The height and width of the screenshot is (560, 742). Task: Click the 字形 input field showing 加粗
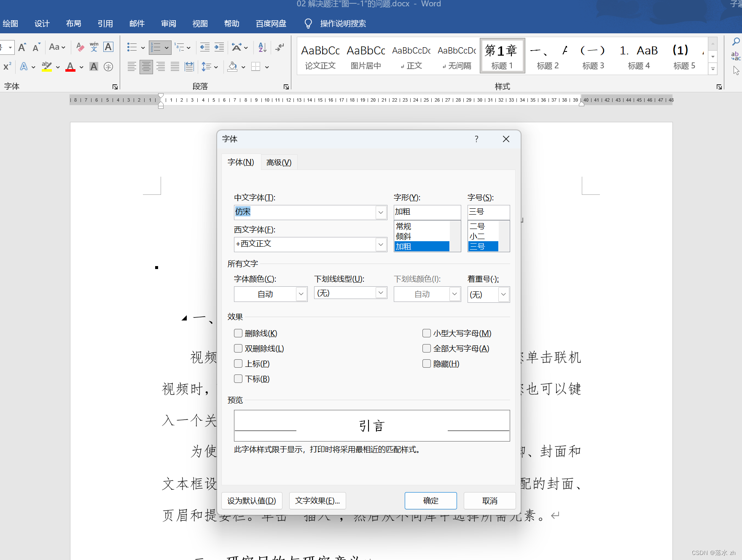click(x=427, y=212)
